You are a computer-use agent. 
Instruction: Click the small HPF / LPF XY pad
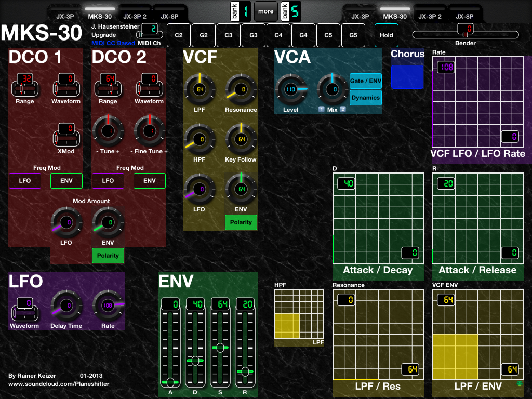[x=299, y=314]
